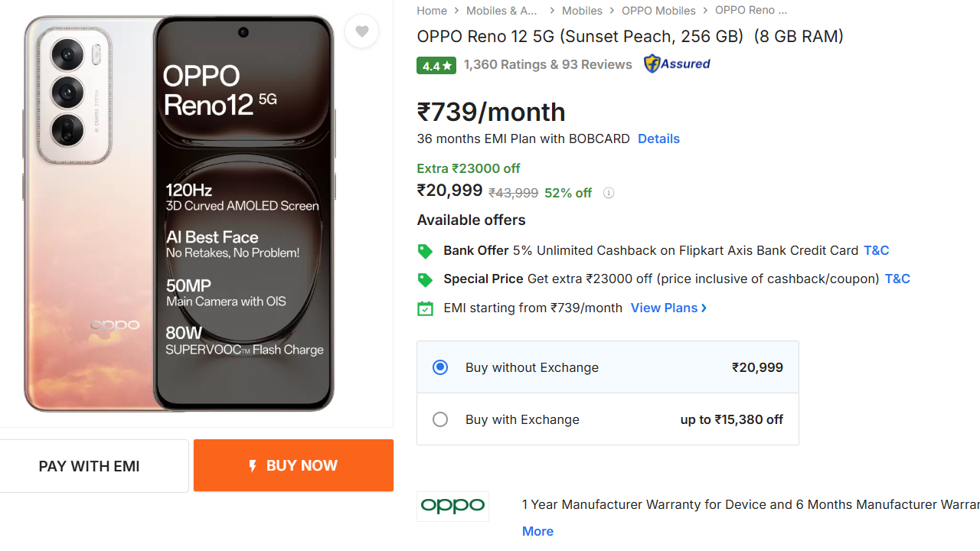This screenshot has height=551, width=980.
Task: Add phone to wishlist with heart icon
Action: click(x=361, y=31)
